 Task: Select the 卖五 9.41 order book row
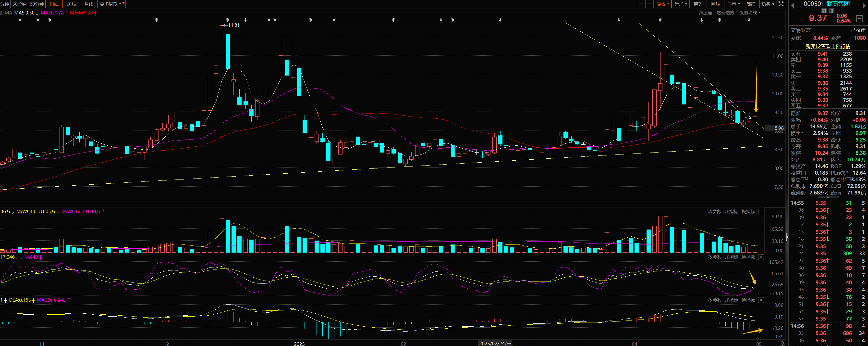pos(828,54)
